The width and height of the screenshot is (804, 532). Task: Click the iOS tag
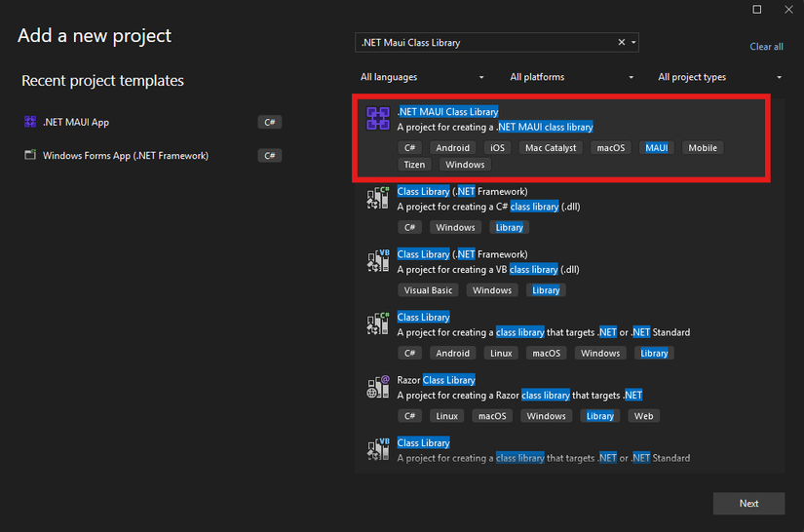[497, 147]
